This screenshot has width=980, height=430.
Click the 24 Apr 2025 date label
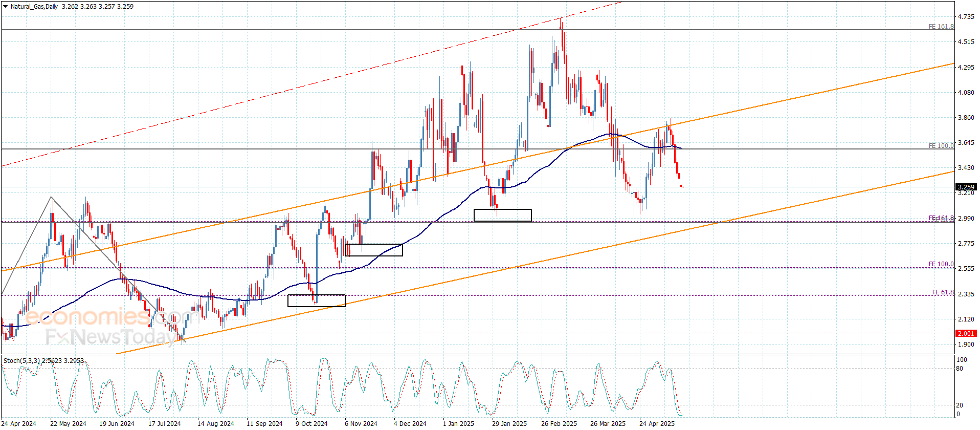point(657,423)
